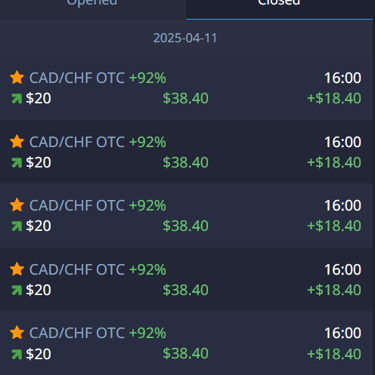375x375 pixels.
Task: Click the star icon on fifth CAD/CHF trade
Action: coord(17,333)
